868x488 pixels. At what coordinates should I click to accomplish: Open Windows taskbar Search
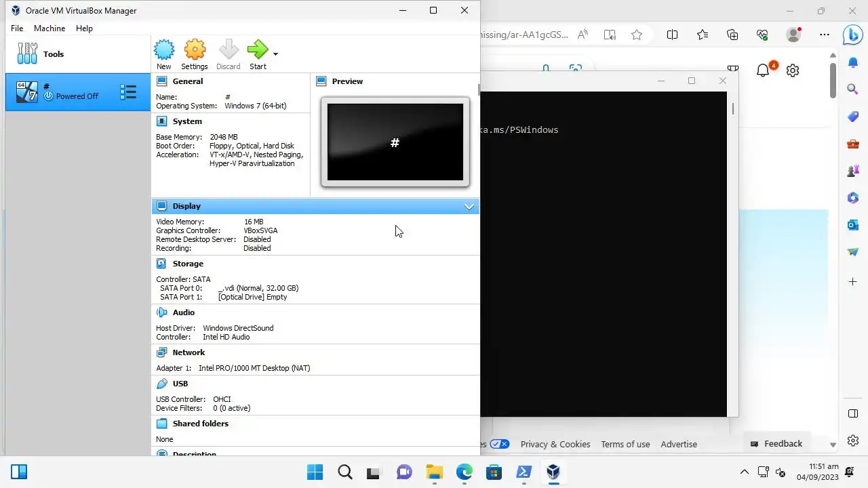[x=344, y=472]
